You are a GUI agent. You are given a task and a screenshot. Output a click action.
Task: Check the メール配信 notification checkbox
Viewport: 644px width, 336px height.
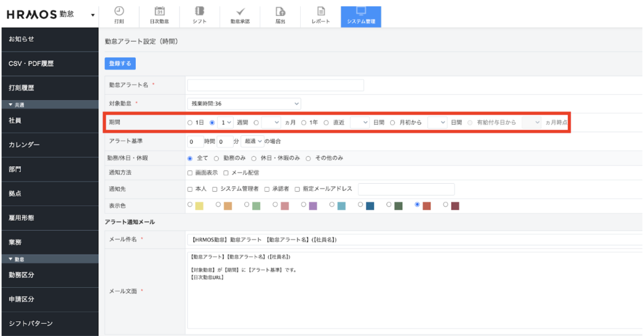[226, 173]
